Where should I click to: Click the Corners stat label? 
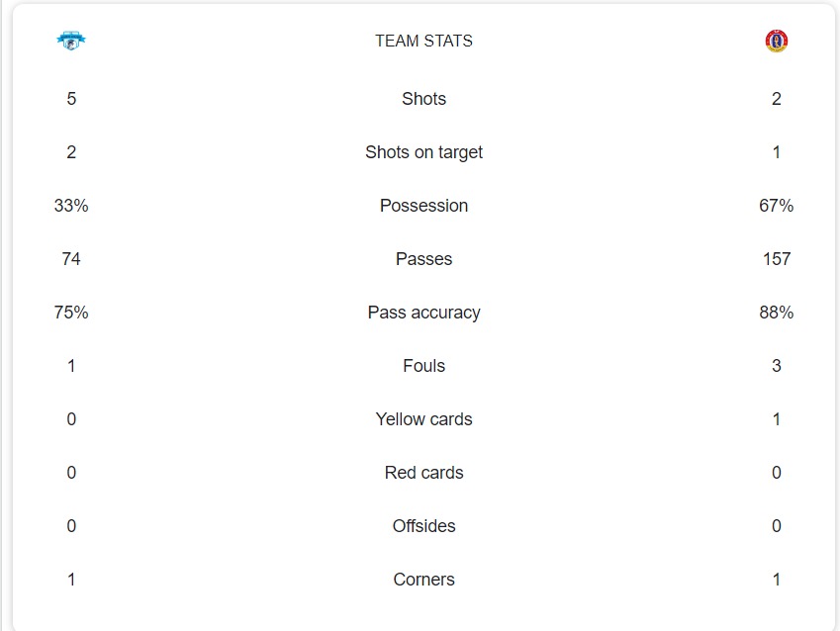[423, 580]
